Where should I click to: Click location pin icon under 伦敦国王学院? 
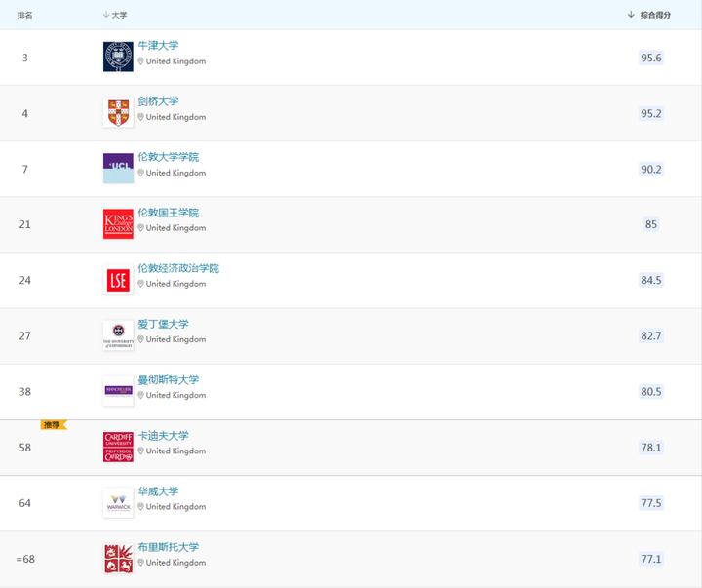coord(141,228)
